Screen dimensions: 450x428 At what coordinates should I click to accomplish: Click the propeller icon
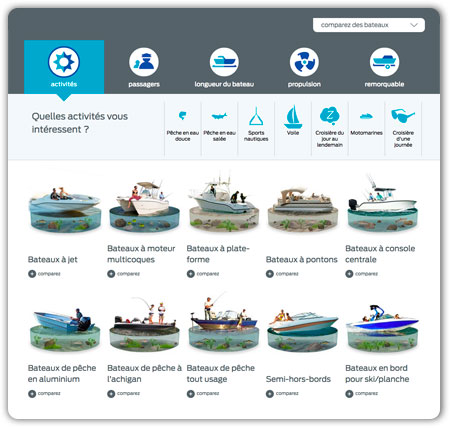[304, 62]
